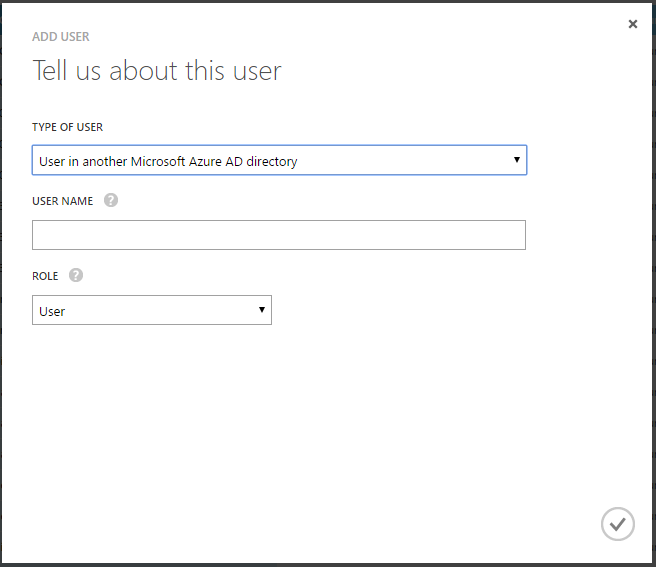Open the Type of User combo box
This screenshot has height=567, width=656.
279,161
